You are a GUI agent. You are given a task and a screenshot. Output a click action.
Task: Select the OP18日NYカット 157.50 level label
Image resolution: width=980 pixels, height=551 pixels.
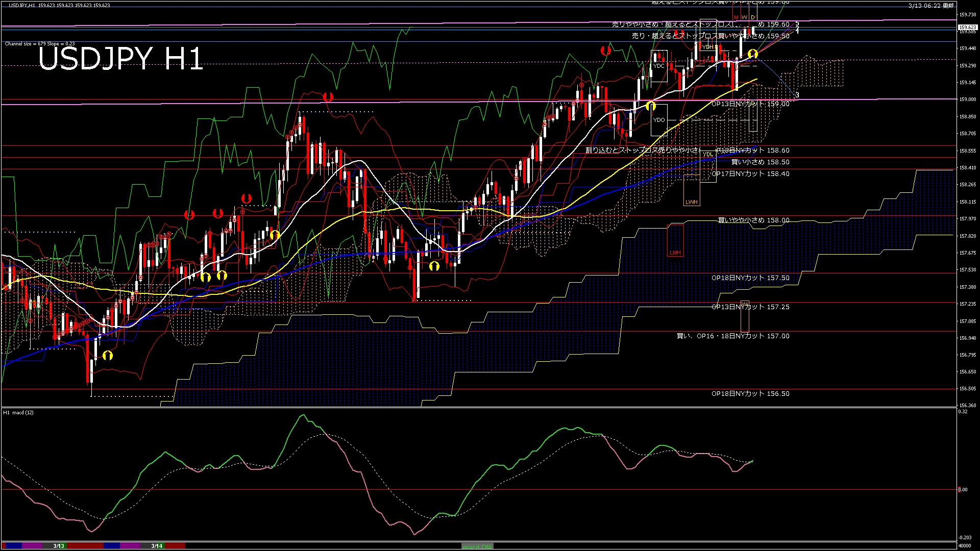coord(750,278)
